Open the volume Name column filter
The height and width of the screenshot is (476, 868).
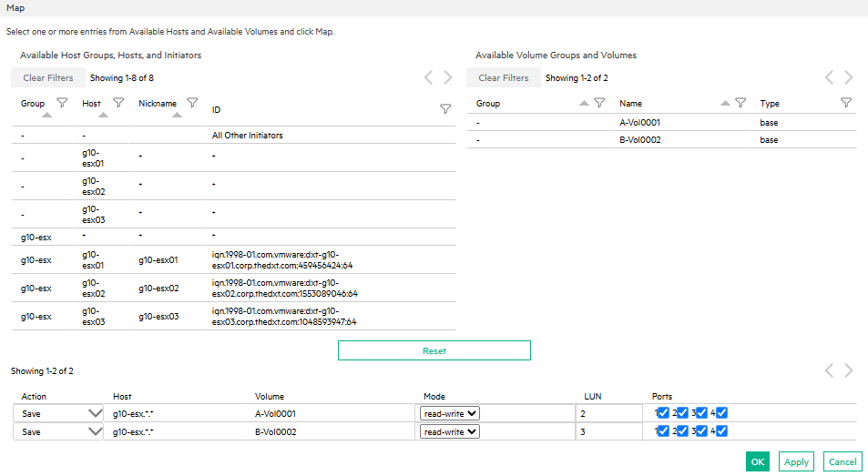pyautogui.click(x=740, y=103)
